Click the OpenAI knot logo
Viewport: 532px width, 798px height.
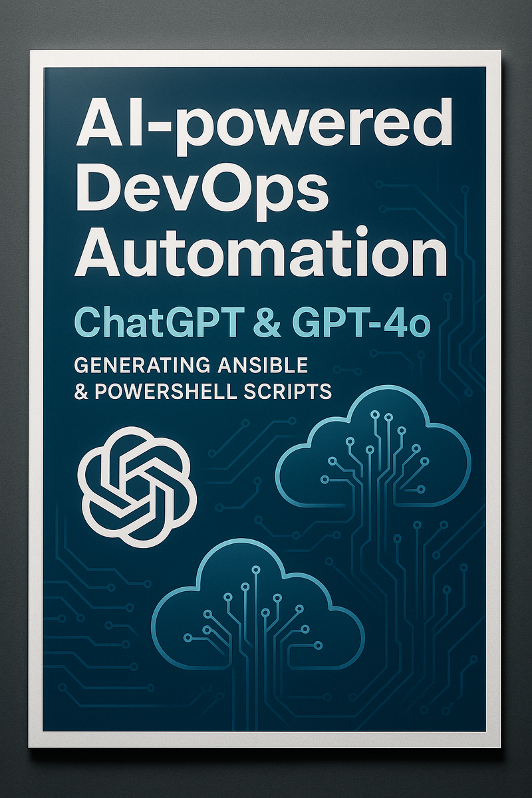pyautogui.click(x=137, y=487)
